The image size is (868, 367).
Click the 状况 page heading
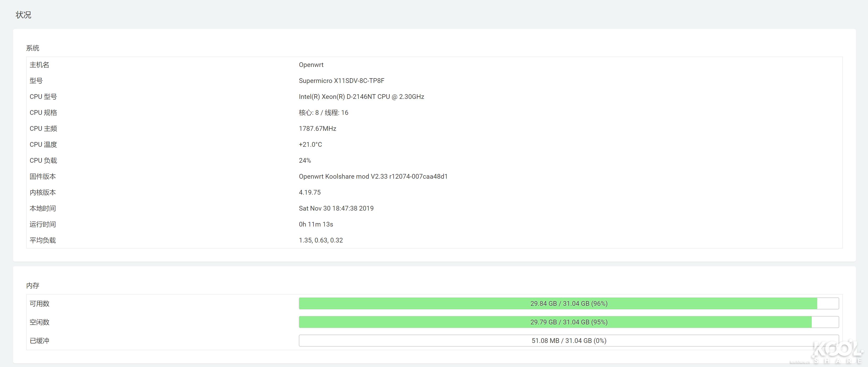click(23, 15)
